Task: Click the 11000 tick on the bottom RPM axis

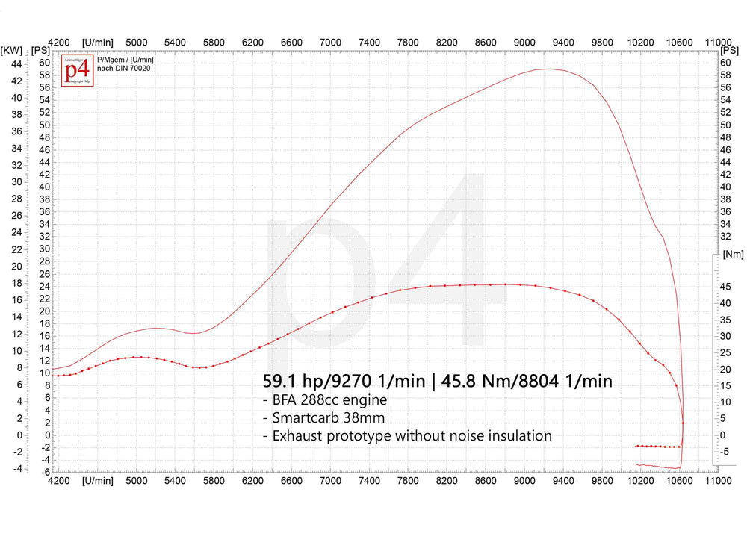Action: [x=718, y=482]
